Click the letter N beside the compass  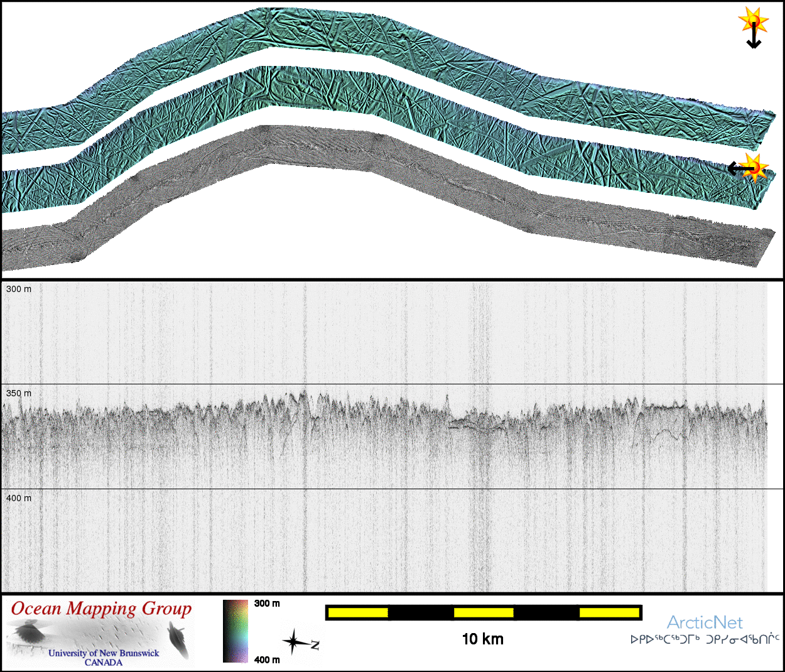point(315,645)
